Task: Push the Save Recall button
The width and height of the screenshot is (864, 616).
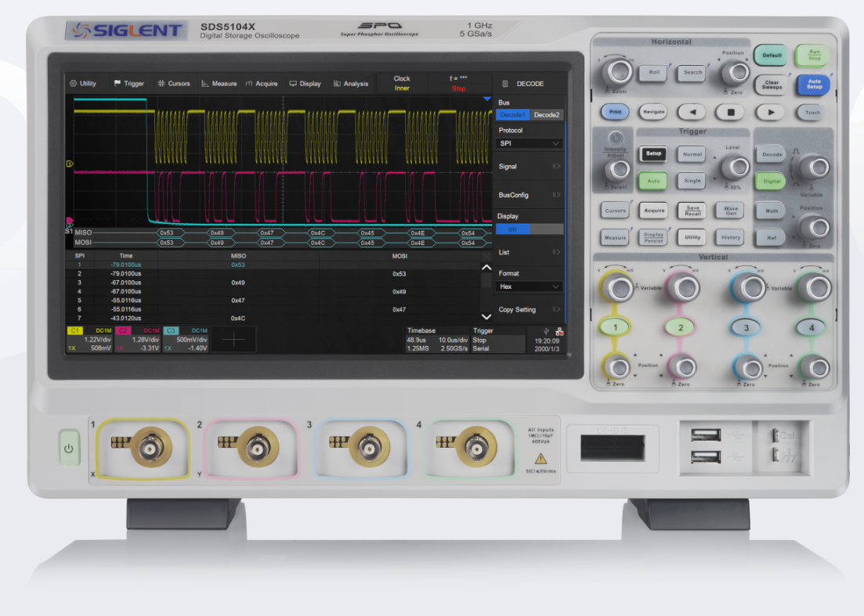Action: click(692, 211)
